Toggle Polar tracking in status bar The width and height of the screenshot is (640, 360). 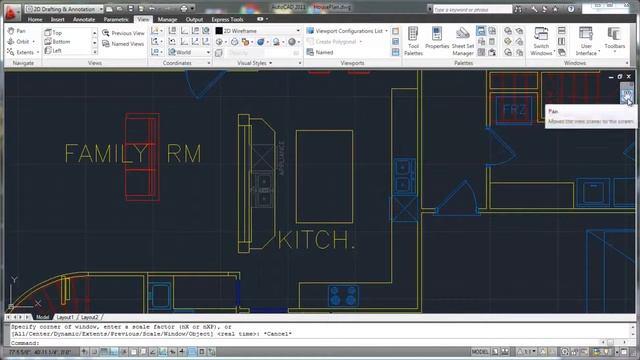click(124, 352)
